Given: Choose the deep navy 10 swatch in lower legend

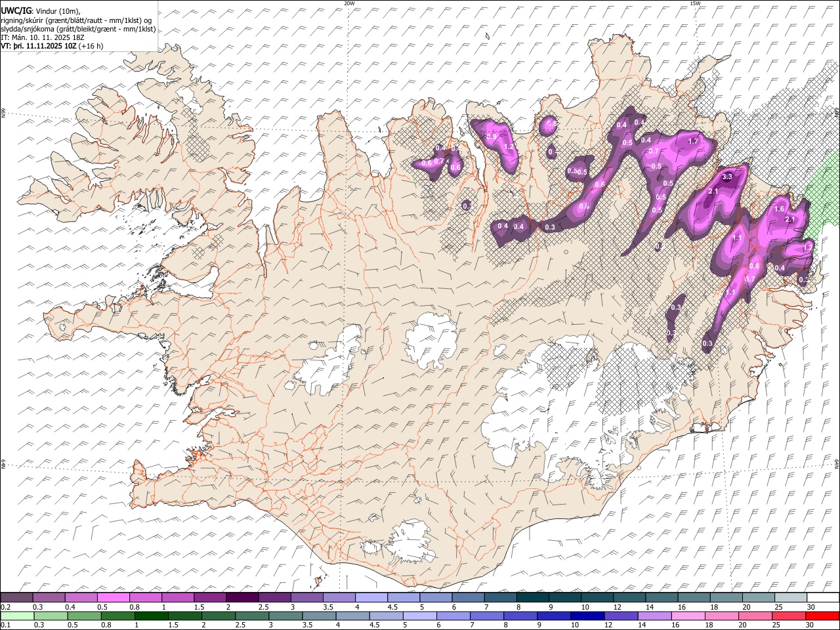Looking at the screenshot, I should [x=587, y=616].
